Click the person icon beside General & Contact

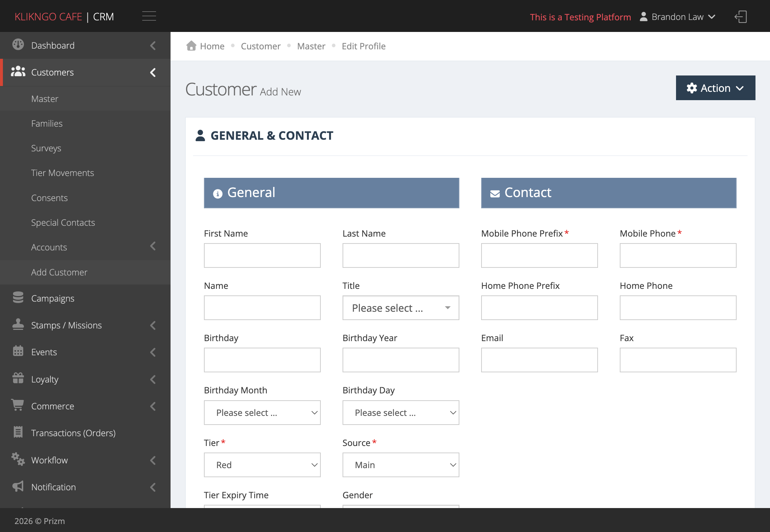[x=200, y=135]
